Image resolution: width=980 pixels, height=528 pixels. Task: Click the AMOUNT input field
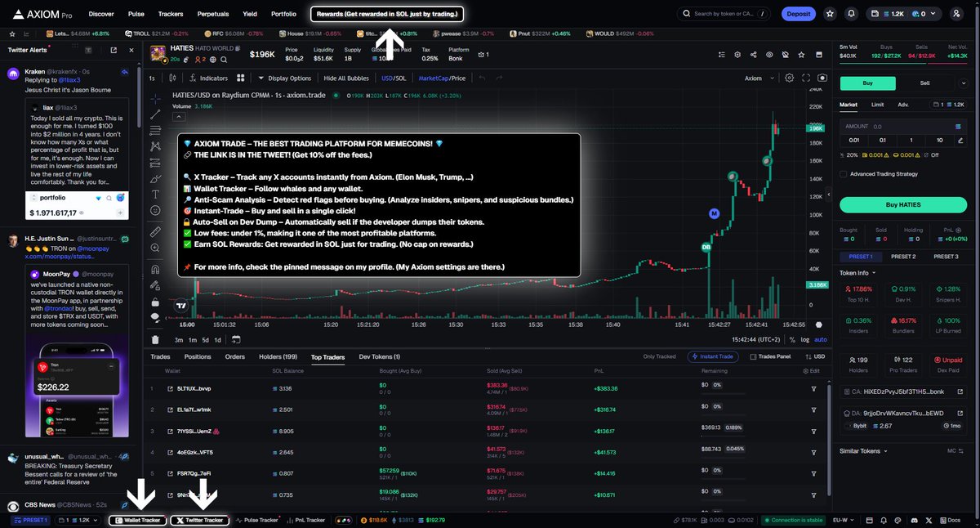click(x=903, y=127)
